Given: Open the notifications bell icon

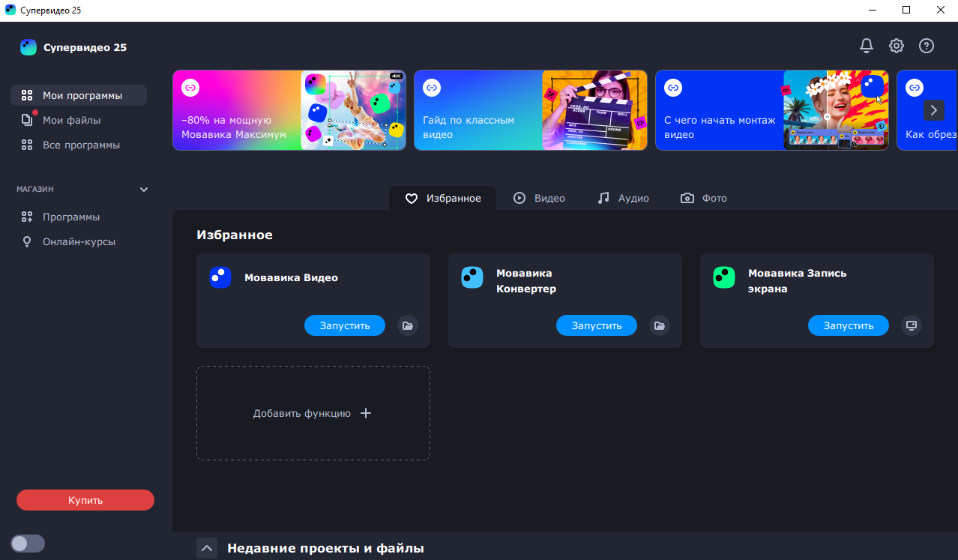Looking at the screenshot, I should [x=866, y=46].
